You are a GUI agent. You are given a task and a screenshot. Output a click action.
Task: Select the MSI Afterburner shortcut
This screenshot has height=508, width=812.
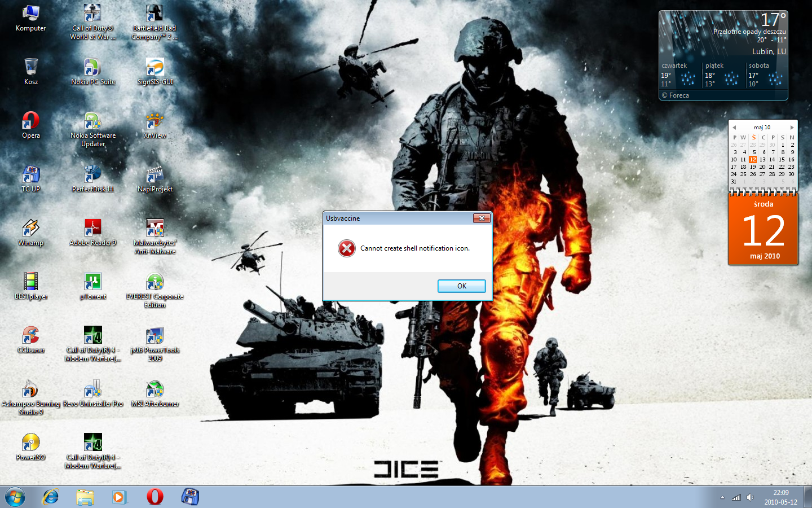[155, 393]
